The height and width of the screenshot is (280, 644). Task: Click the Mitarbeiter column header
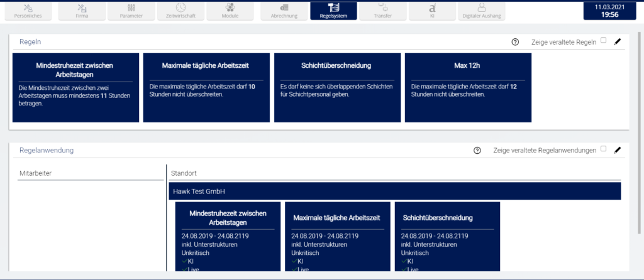click(35, 172)
